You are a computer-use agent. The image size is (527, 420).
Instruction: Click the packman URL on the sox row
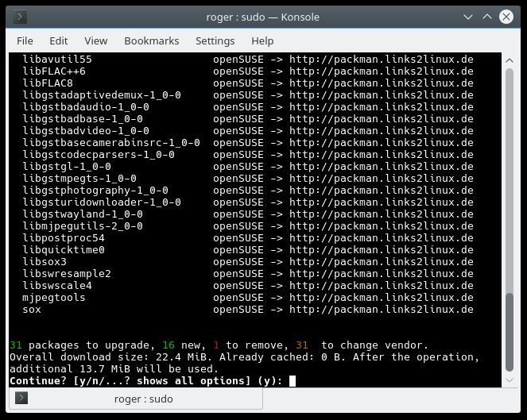point(382,310)
